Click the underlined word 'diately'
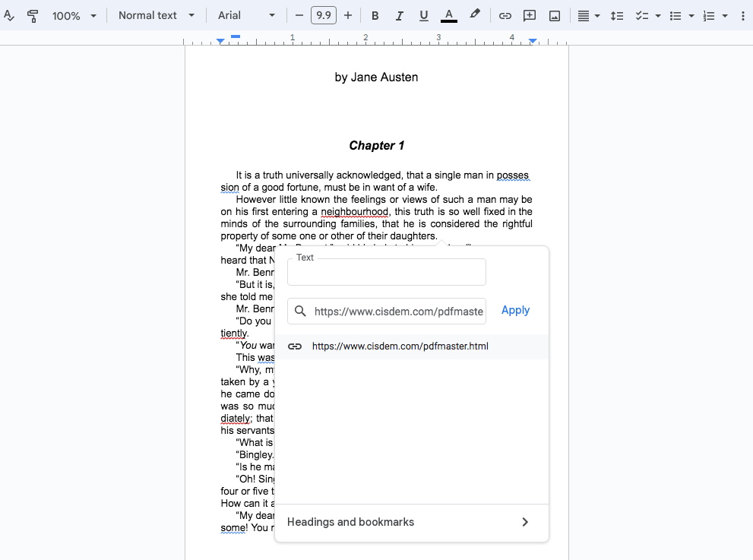The image size is (753, 560). (x=236, y=419)
